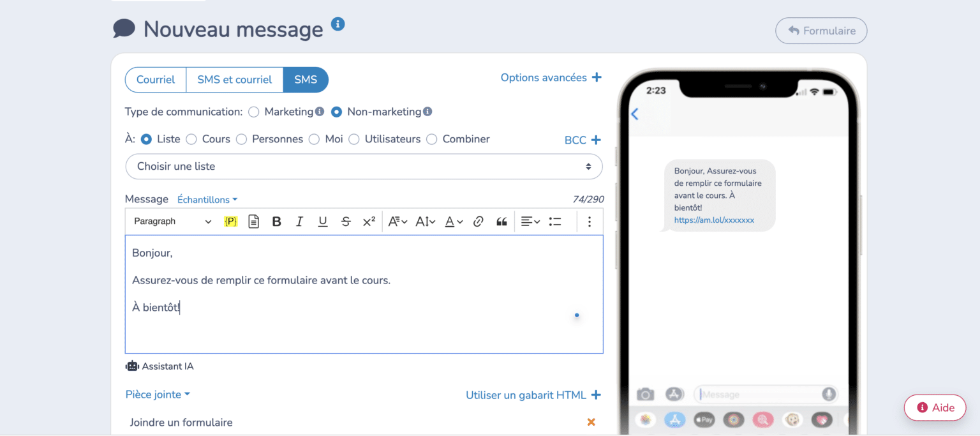The height and width of the screenshot is (436, 980).
Task: Open the text alignment dropdown
Action: pos(530,222)
